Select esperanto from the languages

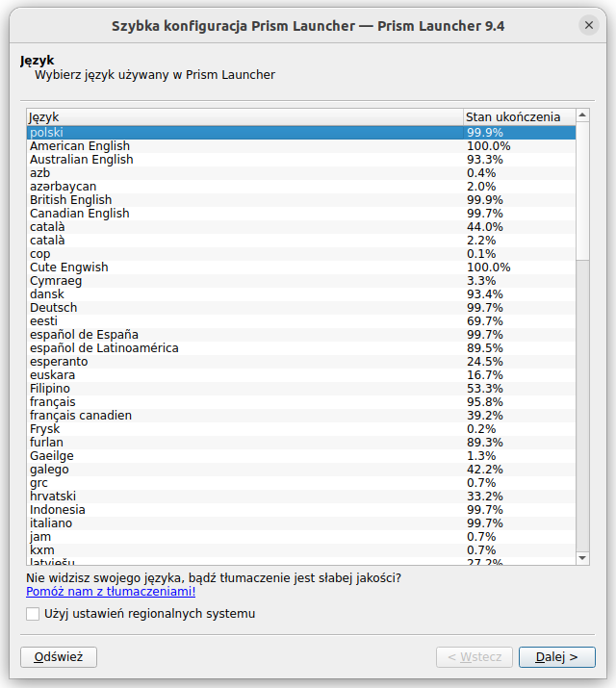[x=59, y=362]
